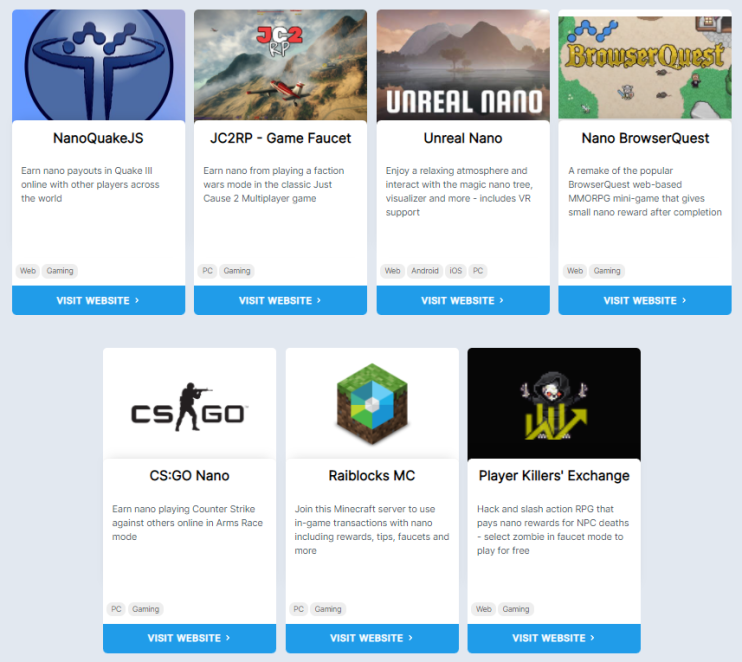Click the 'Earn nano payouts in Quake III' description

90,185
